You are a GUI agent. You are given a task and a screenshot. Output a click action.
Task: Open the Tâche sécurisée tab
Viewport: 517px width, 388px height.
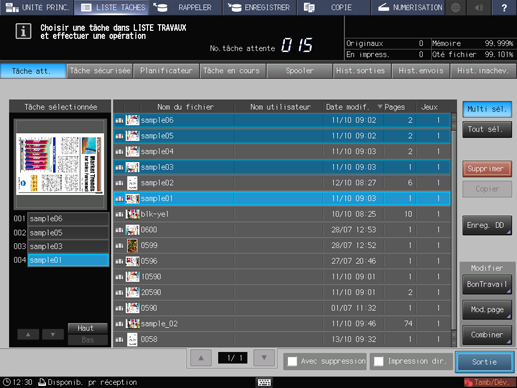click(x=100, y=71)
